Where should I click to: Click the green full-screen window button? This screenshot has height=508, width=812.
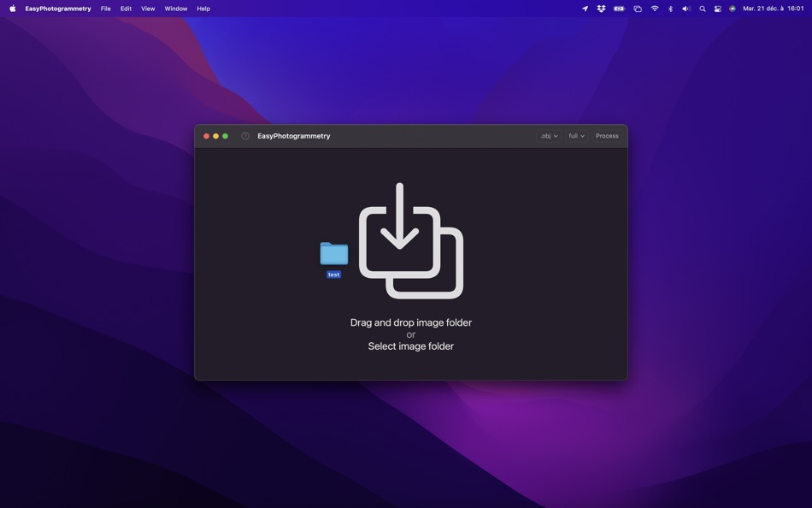[x=226, y=136]
